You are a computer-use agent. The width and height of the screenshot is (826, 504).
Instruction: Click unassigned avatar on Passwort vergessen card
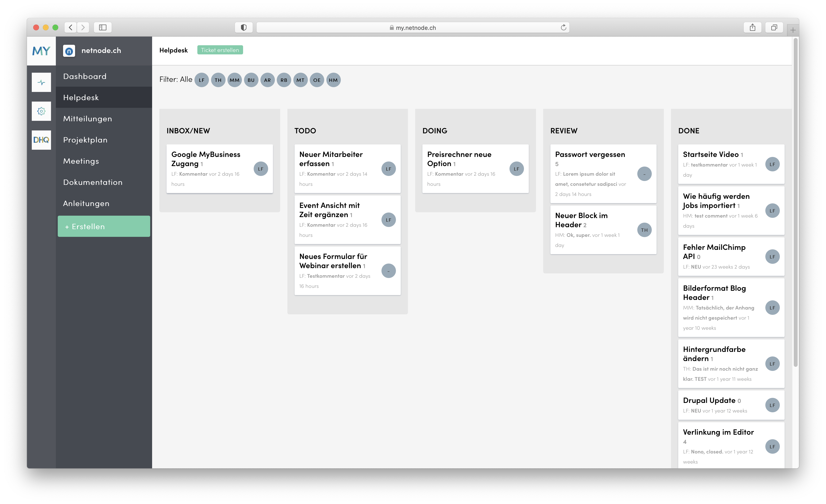pos(644,174)
